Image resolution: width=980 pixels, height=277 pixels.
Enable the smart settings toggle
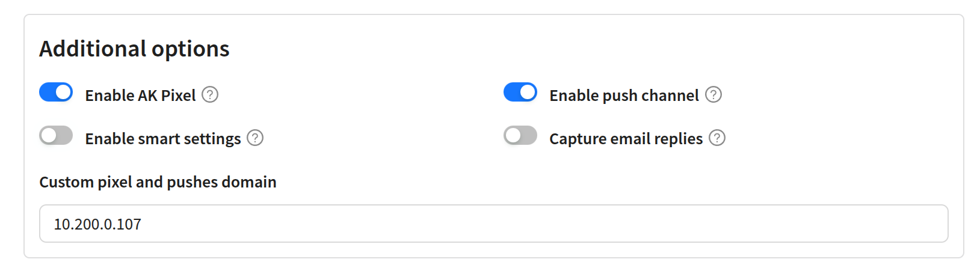click(x=56, y=136)
